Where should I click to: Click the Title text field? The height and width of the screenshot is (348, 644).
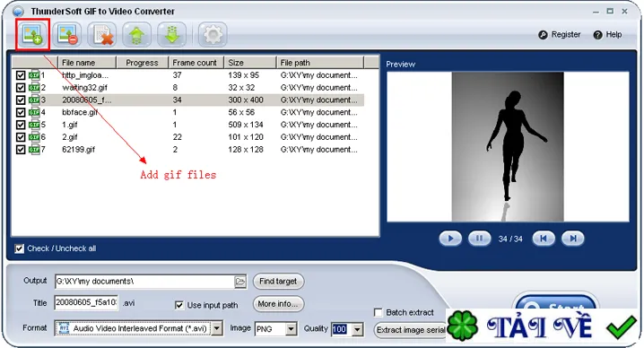[x=86, y=303]
